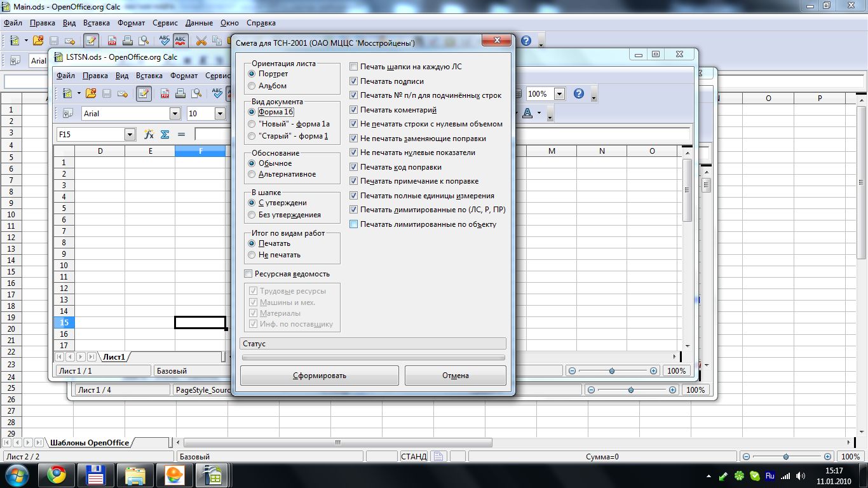Click Spelling check icon in LSTSN.ods window

click(217, 93)
